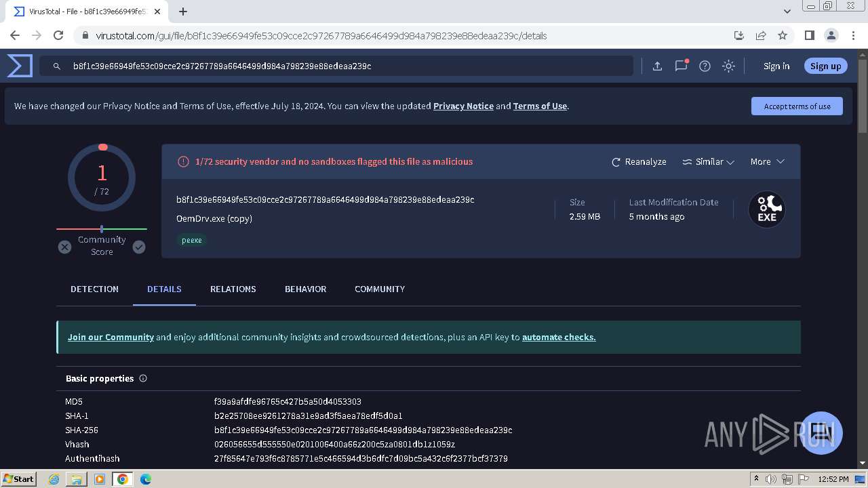Open File Explorer from the taskbar
Screen dimensions: 868x488
[77, 479]
